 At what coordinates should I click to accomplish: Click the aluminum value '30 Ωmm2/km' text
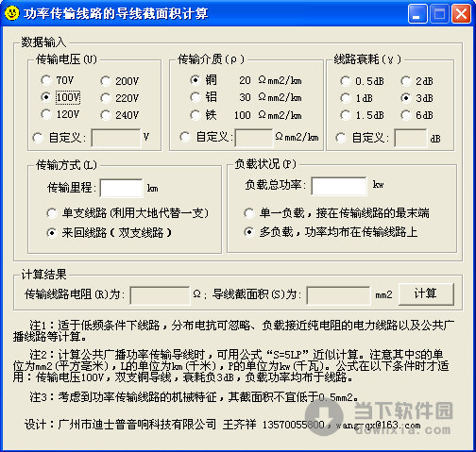(x=270, y=97)
